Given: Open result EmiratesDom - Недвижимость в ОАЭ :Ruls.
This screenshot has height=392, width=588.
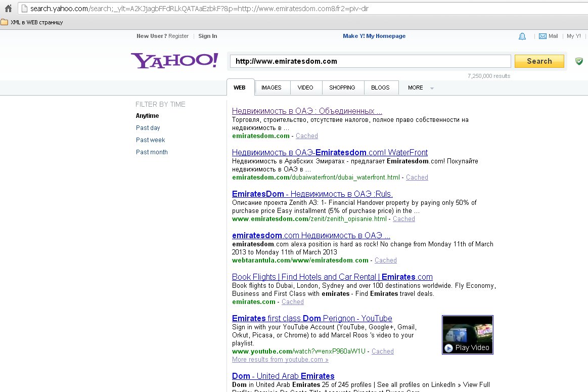Looking at the screenshot, I should [312, 194].
